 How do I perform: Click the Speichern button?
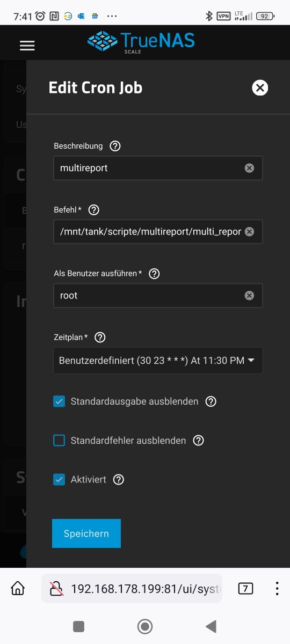coord(86,533)
